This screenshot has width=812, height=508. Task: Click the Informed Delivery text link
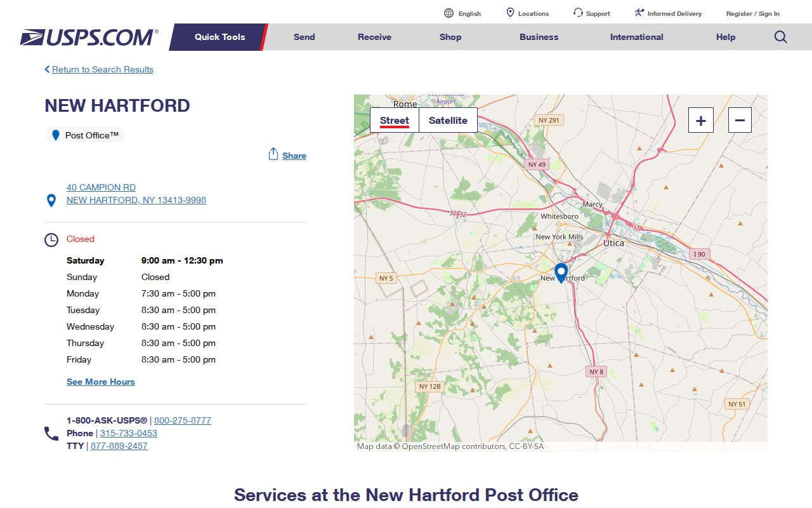(x=675, y=13)
